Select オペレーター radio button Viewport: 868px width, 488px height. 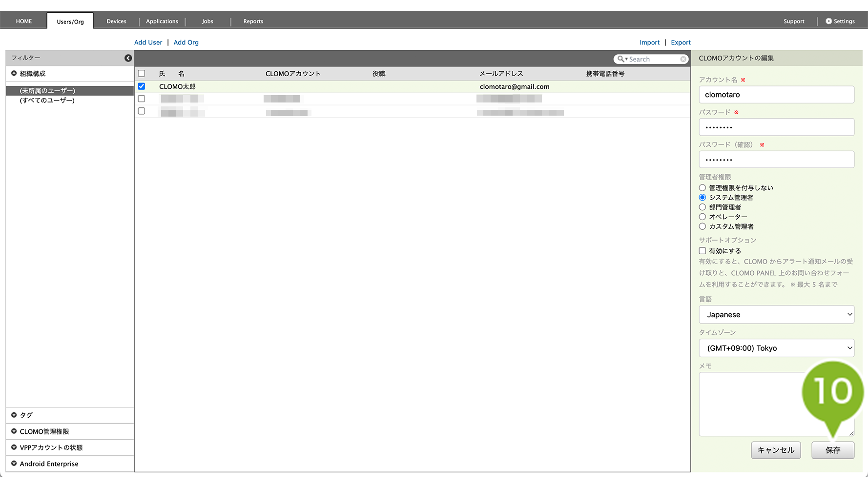(x=703, y=217)
